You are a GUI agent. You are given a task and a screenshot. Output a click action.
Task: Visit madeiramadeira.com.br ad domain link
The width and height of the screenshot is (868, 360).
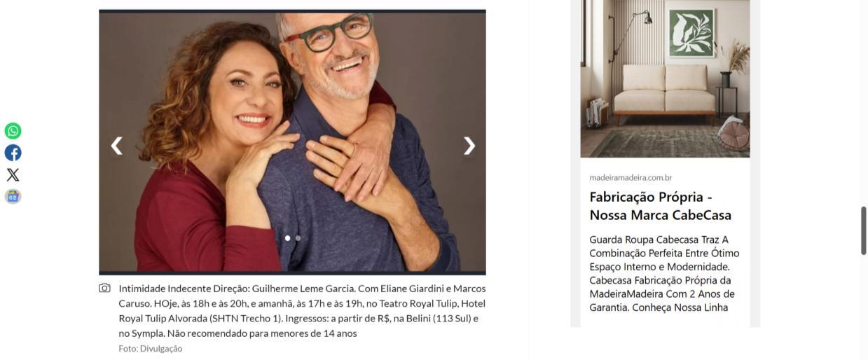coord(631,178)
